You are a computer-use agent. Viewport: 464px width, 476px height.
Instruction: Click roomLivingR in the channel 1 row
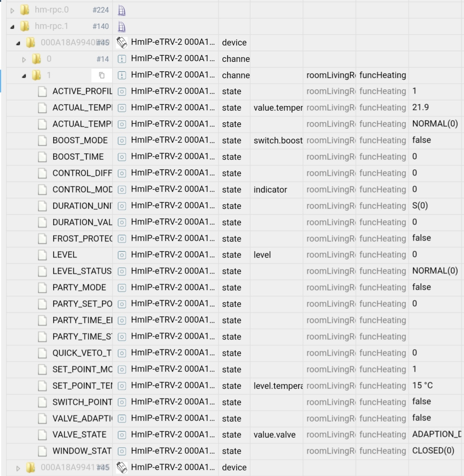tap(331, 75)
